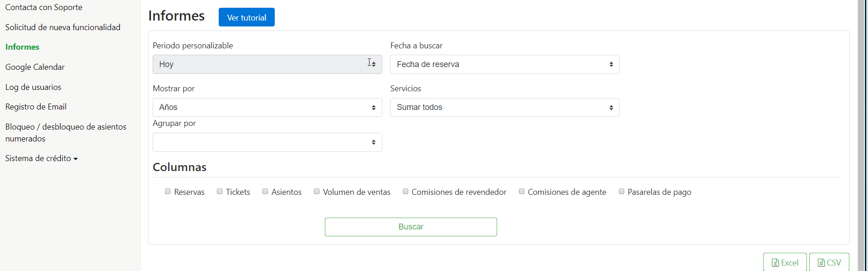The image size is (868, 271).
Task: Click the vertical page scrollbar
Action: click(862, 135)
